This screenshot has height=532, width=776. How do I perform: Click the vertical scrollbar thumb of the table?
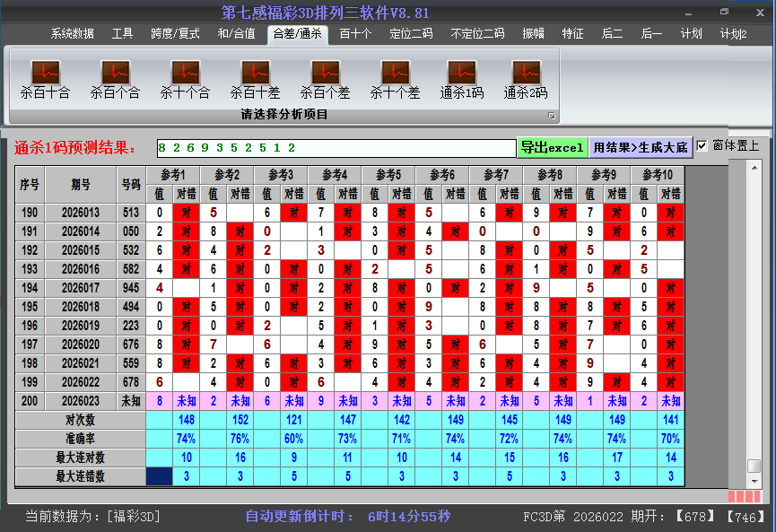[754, 466]
